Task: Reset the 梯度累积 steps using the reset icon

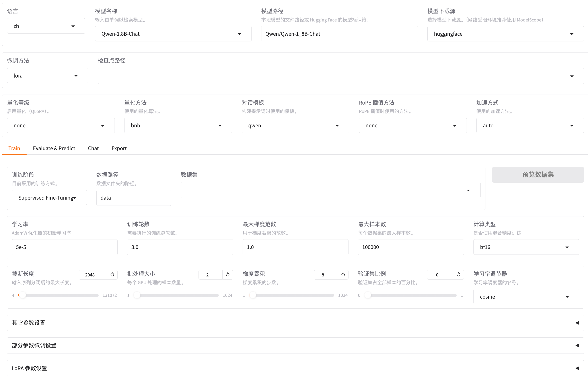Action: click(343, 274)
